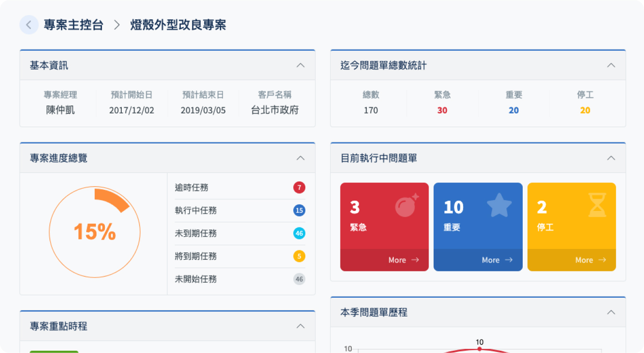Viewport: 644px width, 353px height.
Task: Click the bomb icon on red 緊急 card
Action: [x=406, y=206]
